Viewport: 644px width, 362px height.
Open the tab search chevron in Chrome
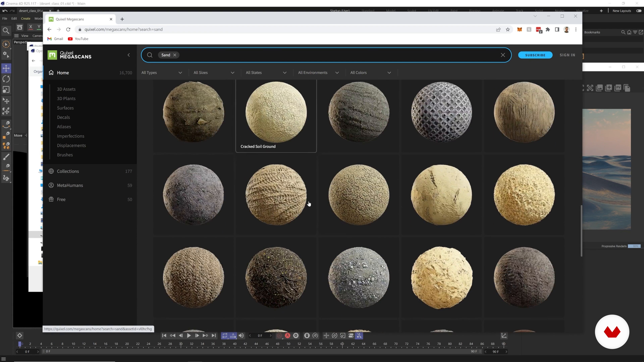pyautogui.click(x=535, y=16)
